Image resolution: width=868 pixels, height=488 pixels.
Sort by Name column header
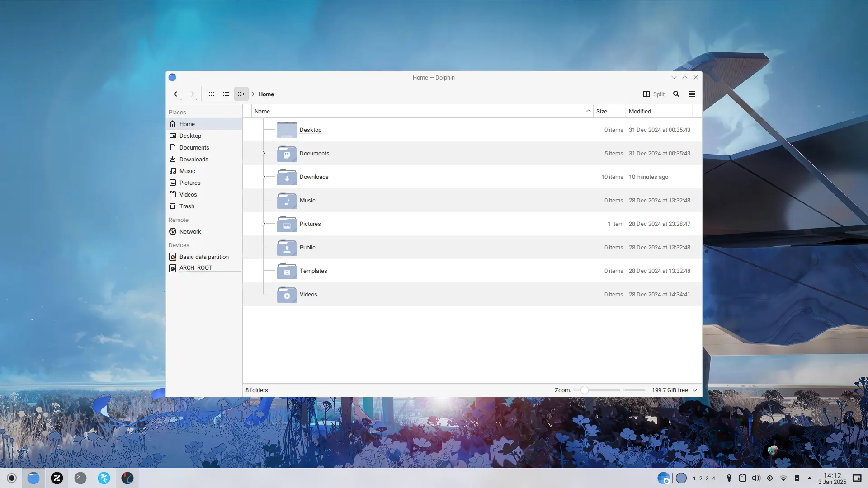tap(422, 111)
